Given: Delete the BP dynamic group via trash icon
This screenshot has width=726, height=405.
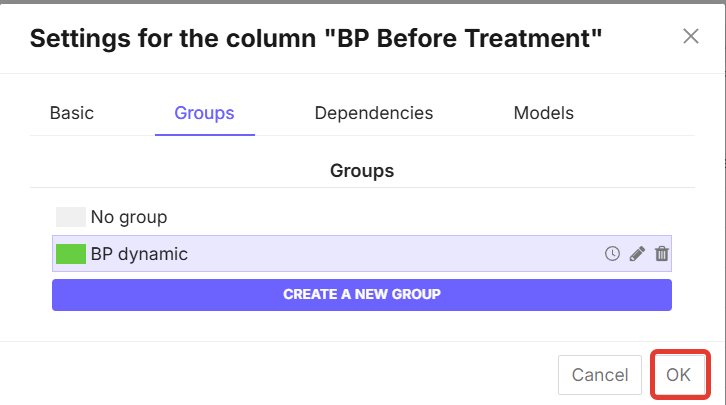Looking at the screenshot, I should [x=661, y=254].
